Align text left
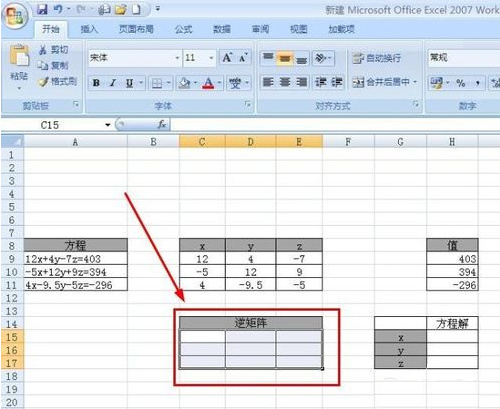The image size is (500, 409). 268,82
